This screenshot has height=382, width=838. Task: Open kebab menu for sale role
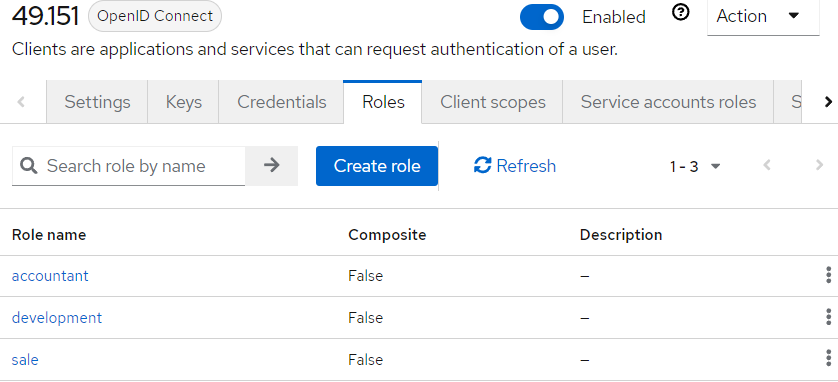pos(828,359)
